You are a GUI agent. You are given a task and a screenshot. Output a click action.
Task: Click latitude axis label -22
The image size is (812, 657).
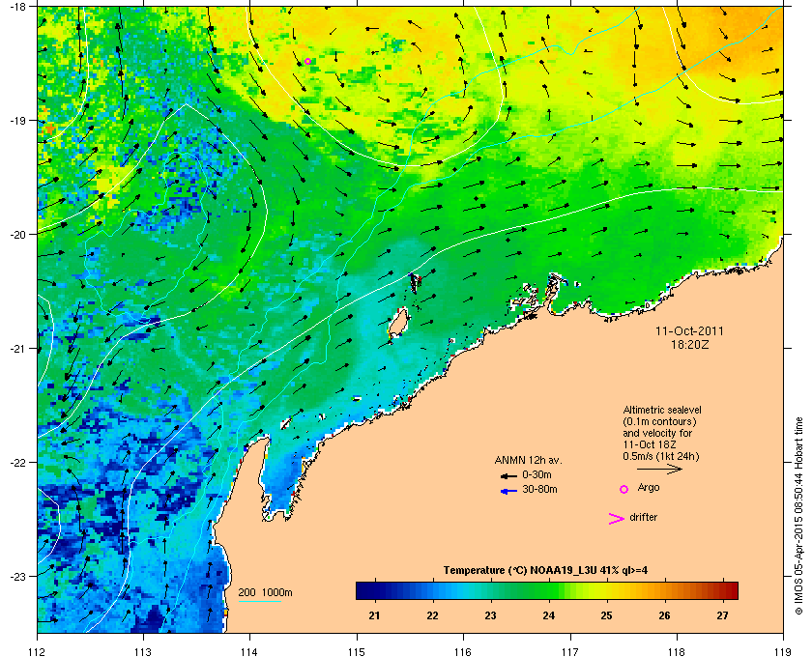click(17, 463)
